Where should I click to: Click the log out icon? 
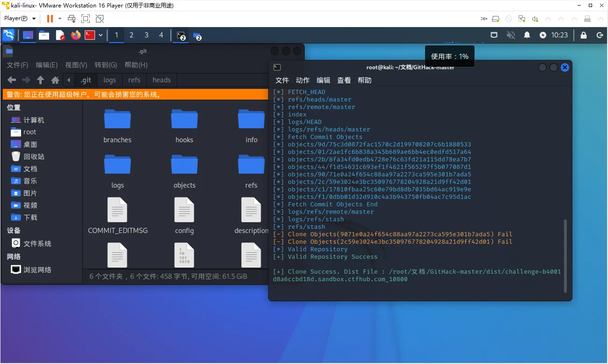(x=600, y=35)
